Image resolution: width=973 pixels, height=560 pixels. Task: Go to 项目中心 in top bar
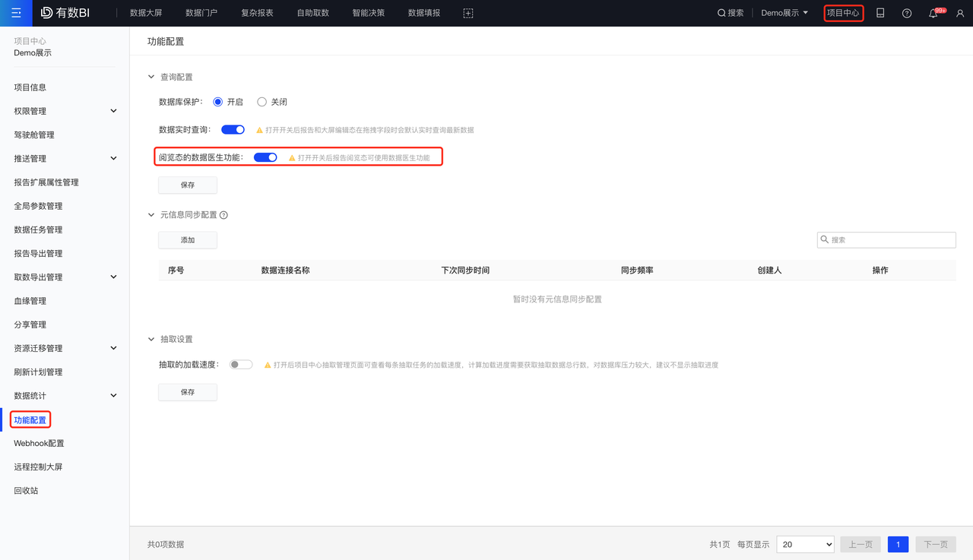[x=843, y=13]
